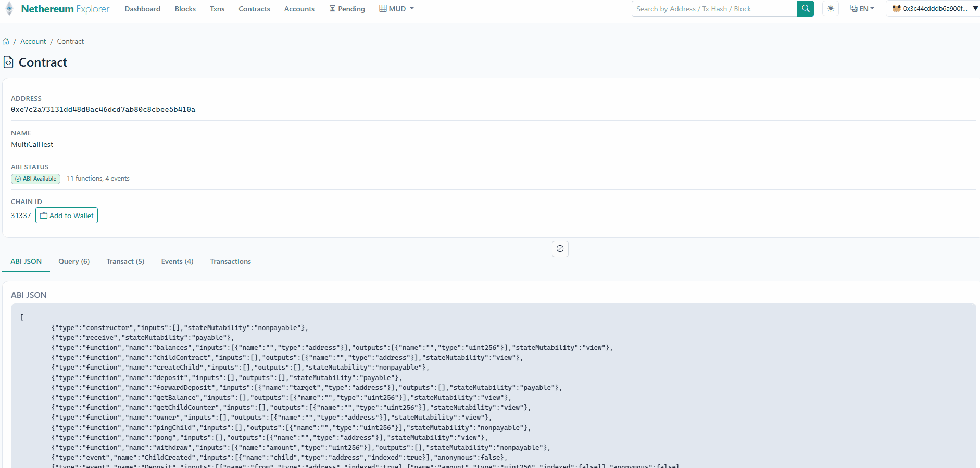Toggle the light/dark theme sun icon

[x=830, y=9]
